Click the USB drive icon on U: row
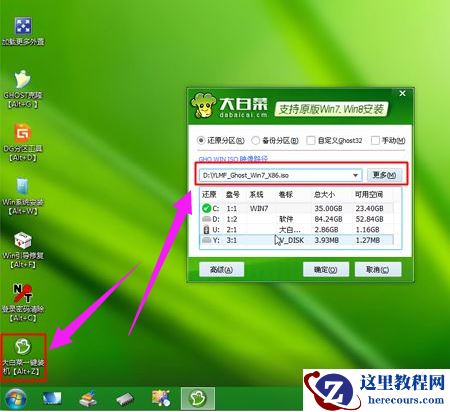Viewport: 450px width, 412px height. click(206, 229)
